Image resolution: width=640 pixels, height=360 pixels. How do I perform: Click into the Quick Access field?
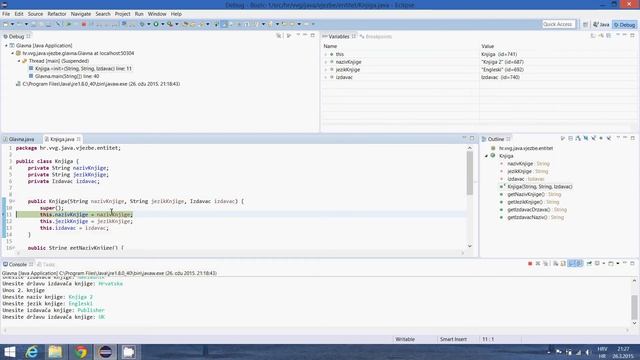click(x=558, y=24)
